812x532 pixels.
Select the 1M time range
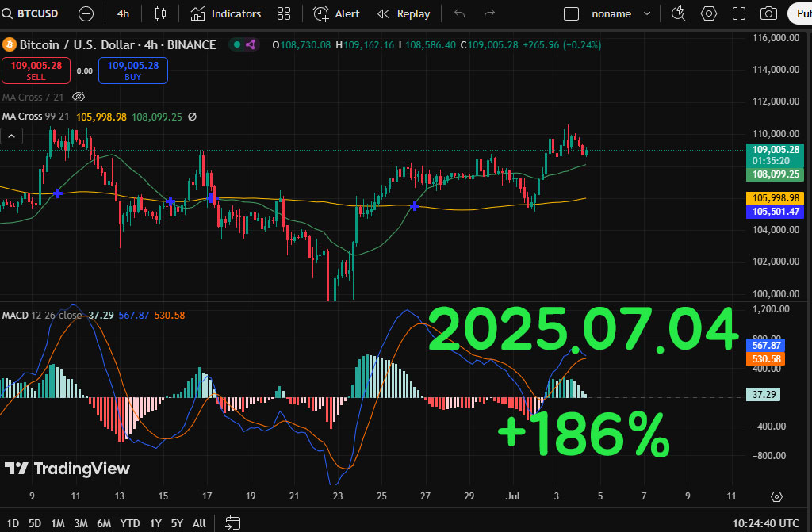click(57, 523)
